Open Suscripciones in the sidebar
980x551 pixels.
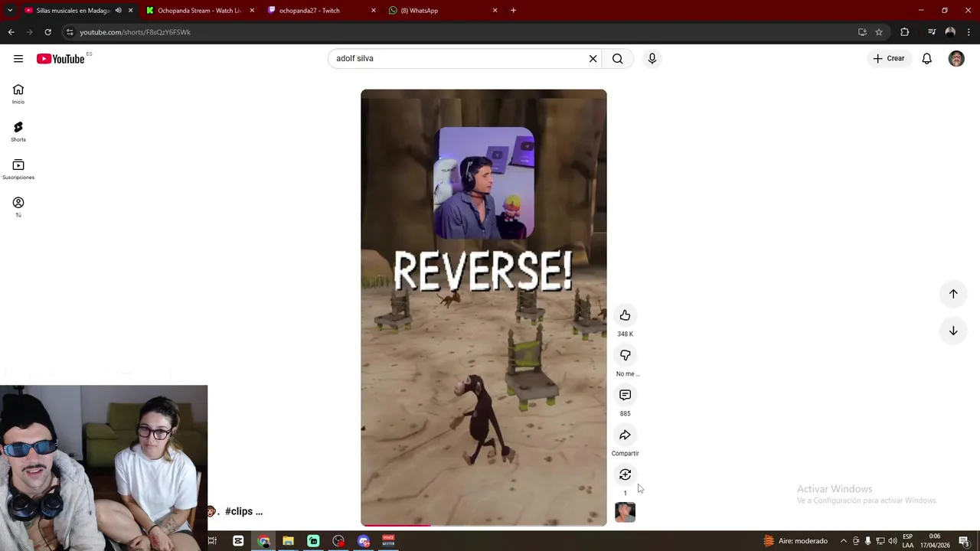(x=18, y=169)
